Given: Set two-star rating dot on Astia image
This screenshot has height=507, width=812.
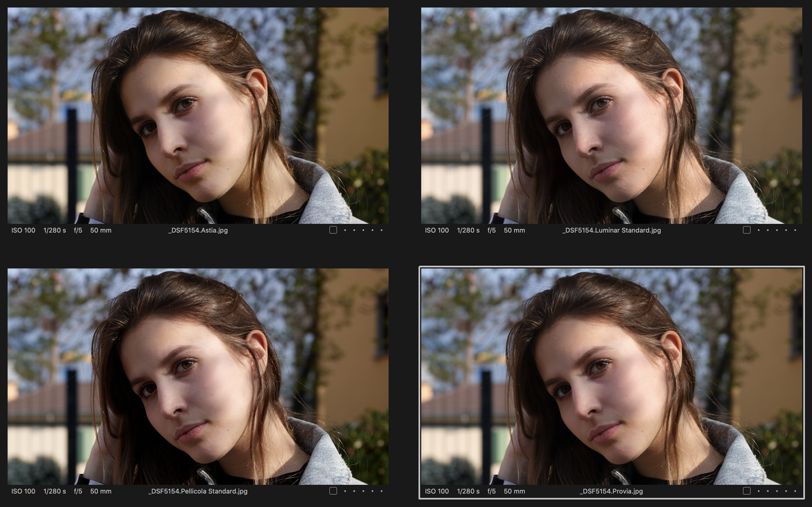Looking at the screenshot, I should pyautogui.click(x=354, y=230).
